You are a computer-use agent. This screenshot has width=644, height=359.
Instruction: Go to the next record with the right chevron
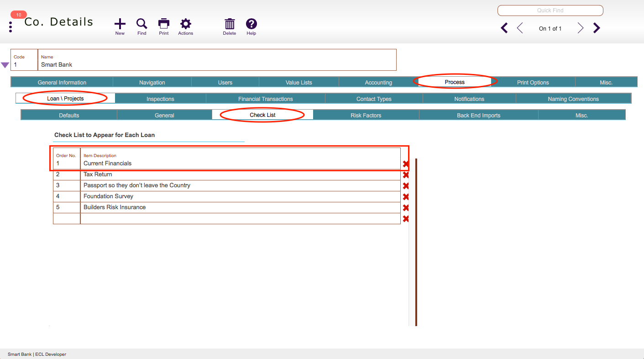tap(580, 28)
